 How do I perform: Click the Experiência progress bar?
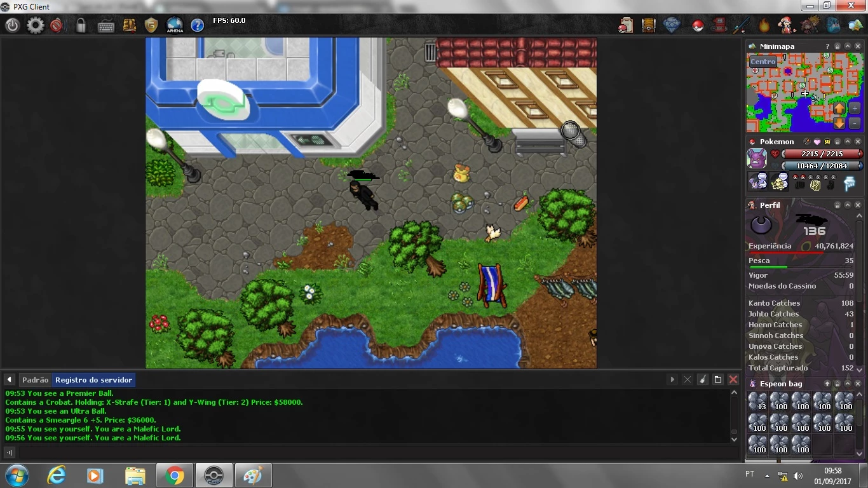801,253
